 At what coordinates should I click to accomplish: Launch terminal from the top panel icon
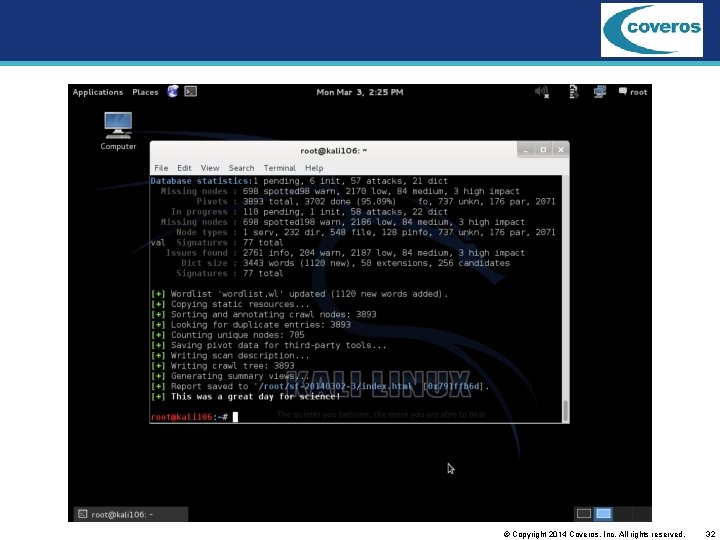click(191, 92)
